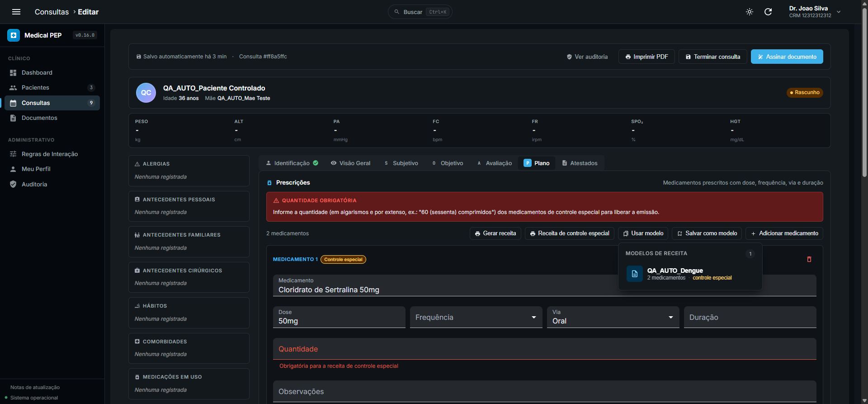Click the Imprimir PDF button
Viewport: 868px width, 404px height.
(646, 57)
